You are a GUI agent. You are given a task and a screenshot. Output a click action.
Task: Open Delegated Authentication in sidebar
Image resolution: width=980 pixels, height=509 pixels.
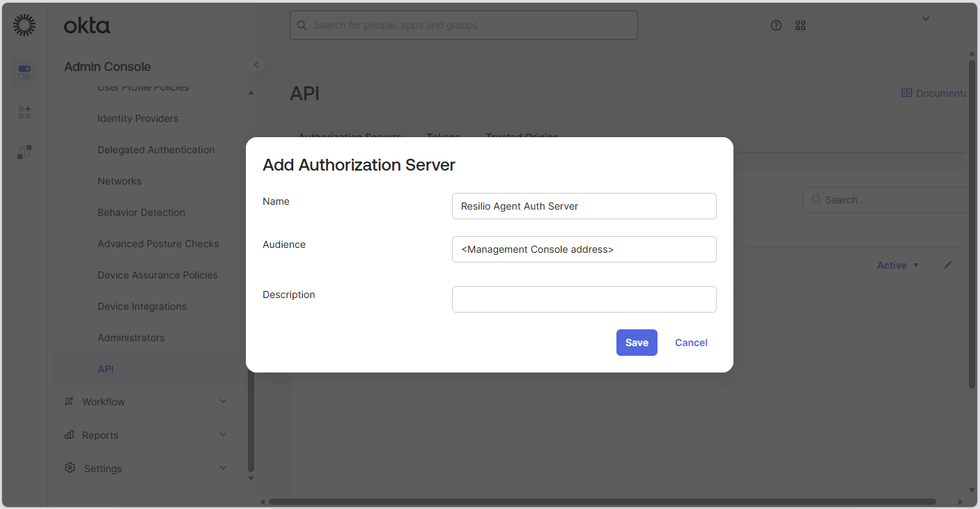pyautogui.click(x=156, y=150)
